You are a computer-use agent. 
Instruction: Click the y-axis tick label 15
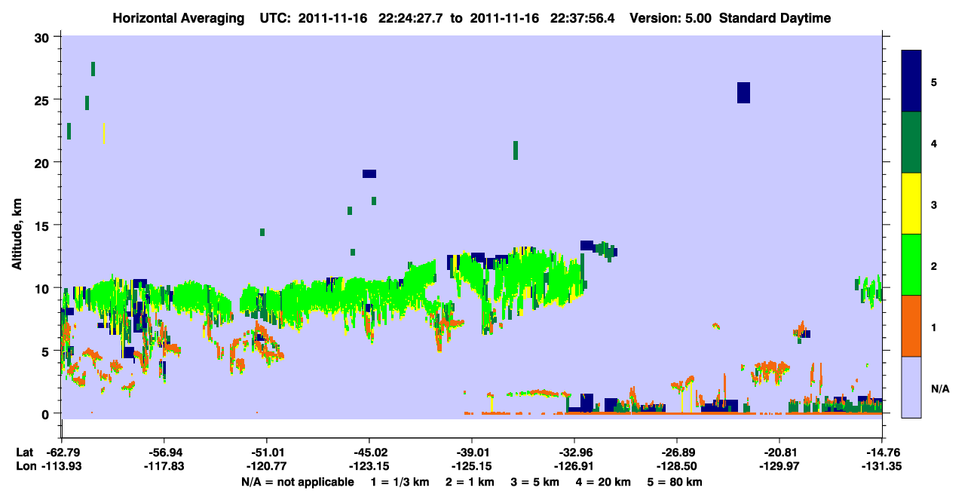tap(44, 225)
